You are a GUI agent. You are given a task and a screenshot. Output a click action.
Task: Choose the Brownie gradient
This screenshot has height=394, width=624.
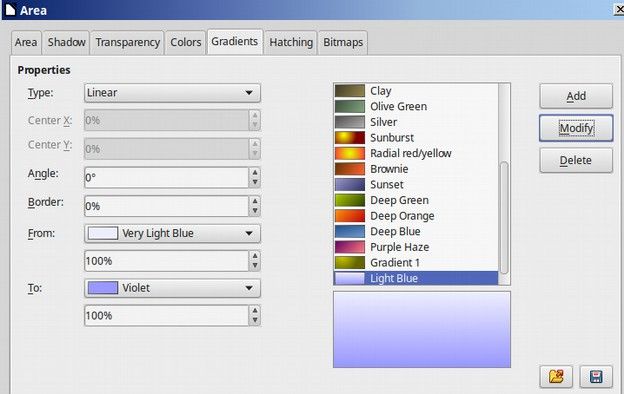416,169
